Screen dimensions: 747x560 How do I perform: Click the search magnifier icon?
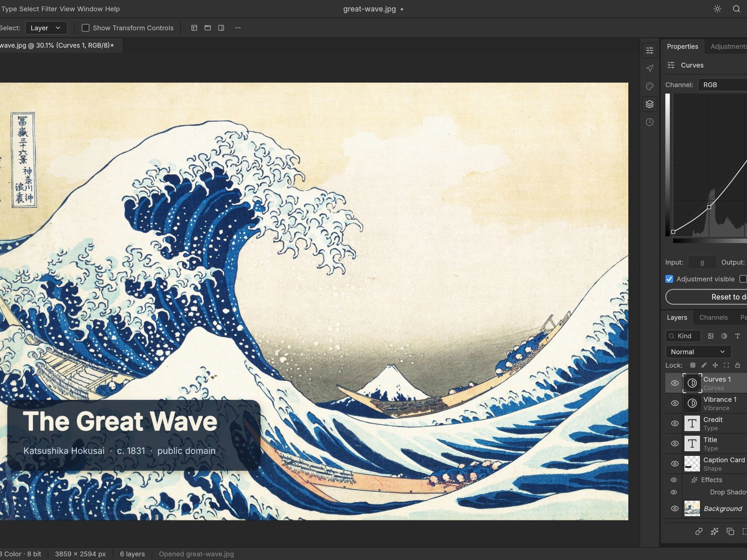(x=736, y=9)
